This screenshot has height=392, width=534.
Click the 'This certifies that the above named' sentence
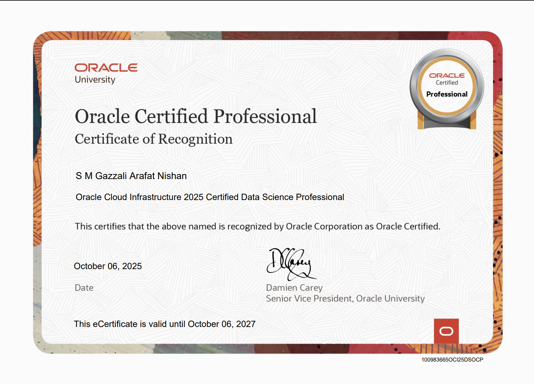click(x=257, y=226)
